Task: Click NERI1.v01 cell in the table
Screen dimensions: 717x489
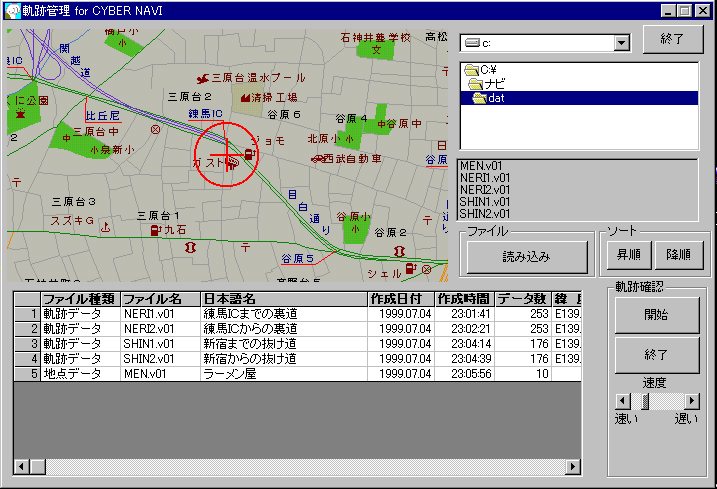Action: 161,314
